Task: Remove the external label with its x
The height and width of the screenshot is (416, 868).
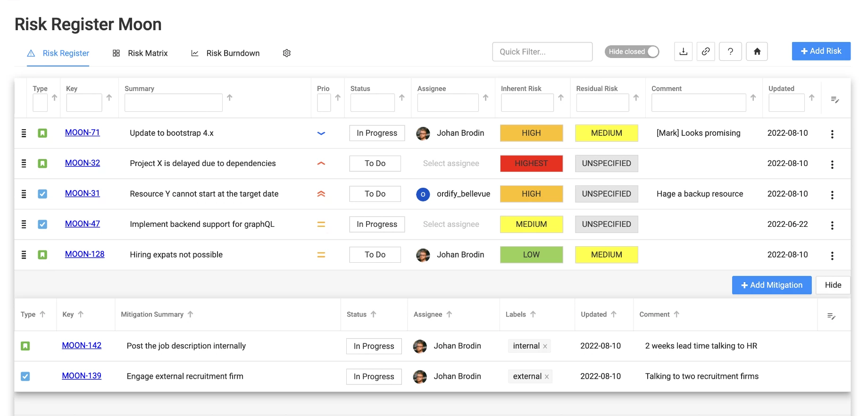Action: point(547,376)
